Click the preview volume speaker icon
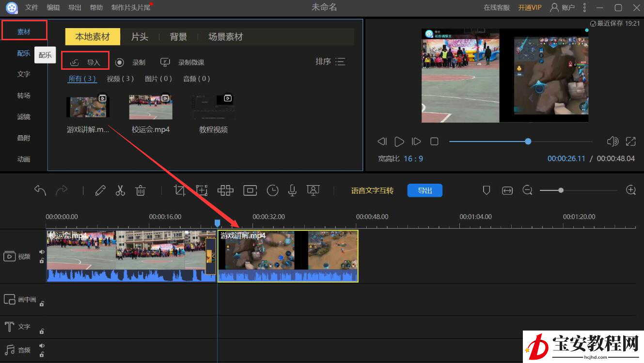This screenshot has width=644, height=363. [x=613, y=142]
